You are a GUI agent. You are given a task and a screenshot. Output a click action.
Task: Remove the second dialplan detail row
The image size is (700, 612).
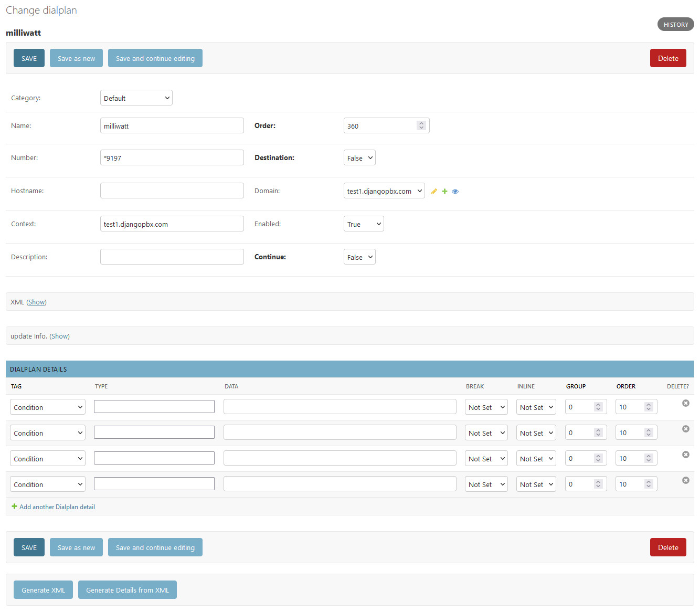click(685, 429)
